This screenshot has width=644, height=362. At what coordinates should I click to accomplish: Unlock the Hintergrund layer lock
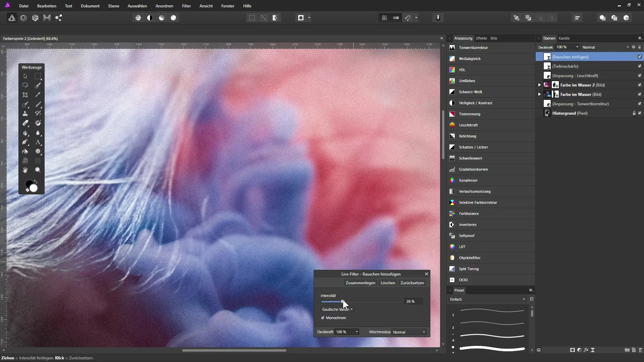tap(634, 113)
